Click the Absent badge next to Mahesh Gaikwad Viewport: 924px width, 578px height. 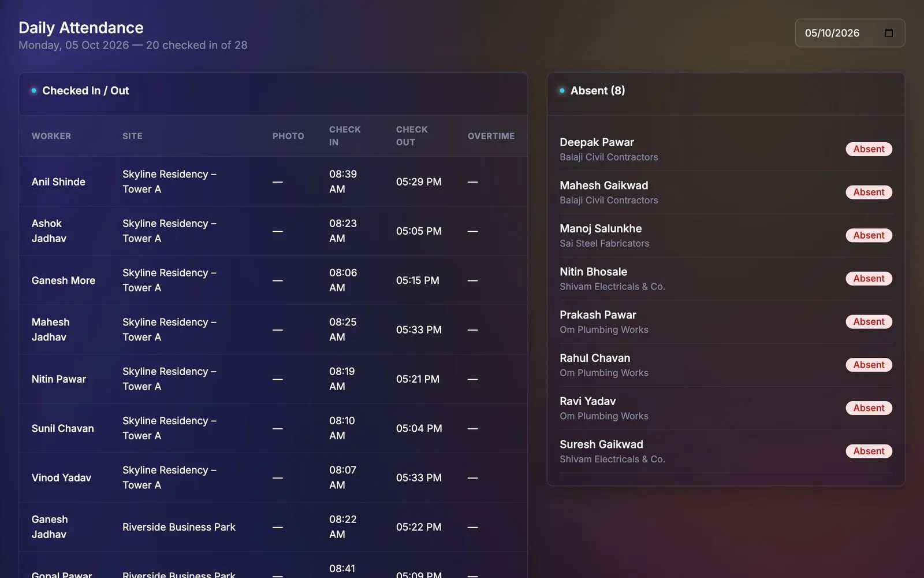click(869, 192)
